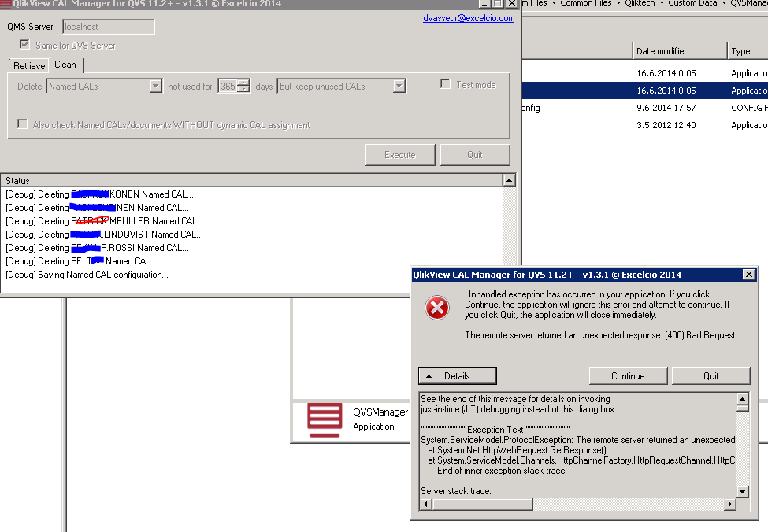Viewport: 768px width, 532px height.
Task: Click the QVSManager application icon
Action: (325, 420)
